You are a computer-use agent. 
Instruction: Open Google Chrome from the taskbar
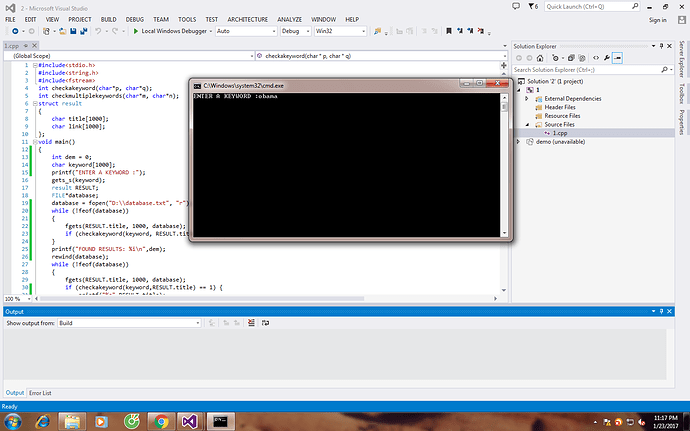159,421
